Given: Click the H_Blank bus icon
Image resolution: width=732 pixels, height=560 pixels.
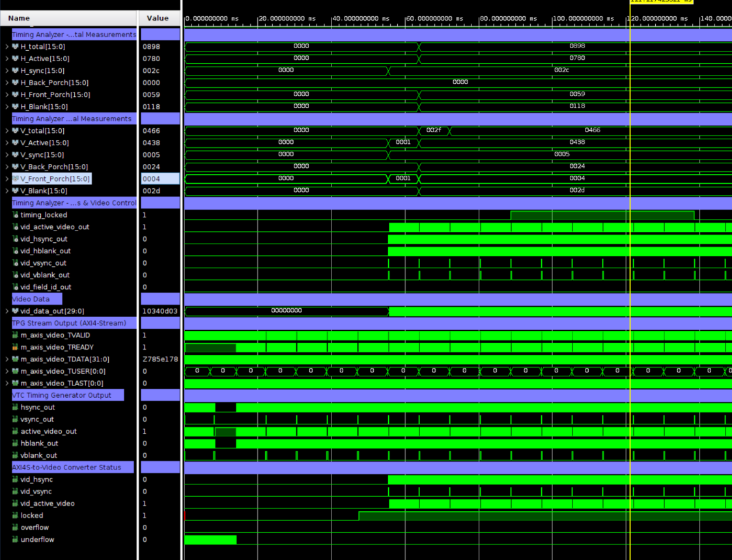Looking at the screenshot, I should [16, 107].
